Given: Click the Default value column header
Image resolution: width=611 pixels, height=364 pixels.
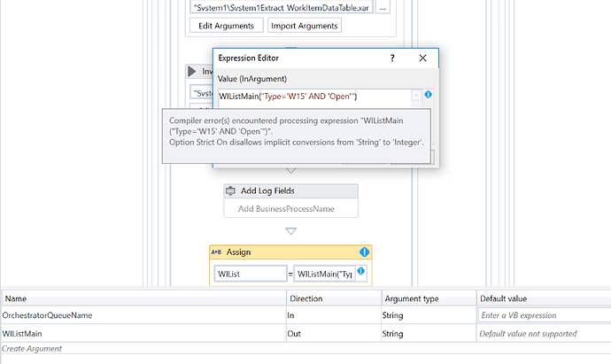Looking at the screenshot, I should click(544, 298).
